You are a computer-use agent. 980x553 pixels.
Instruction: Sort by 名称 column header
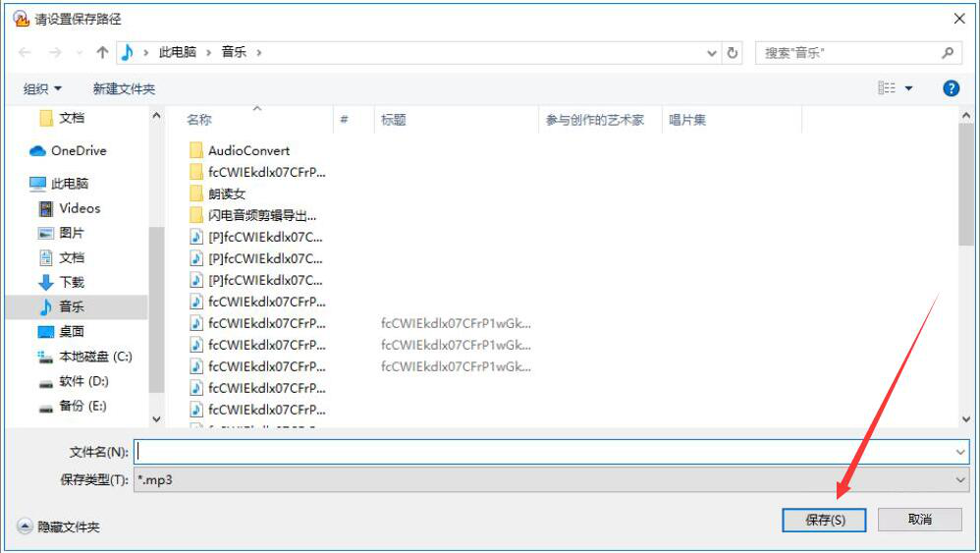(198, 120)
